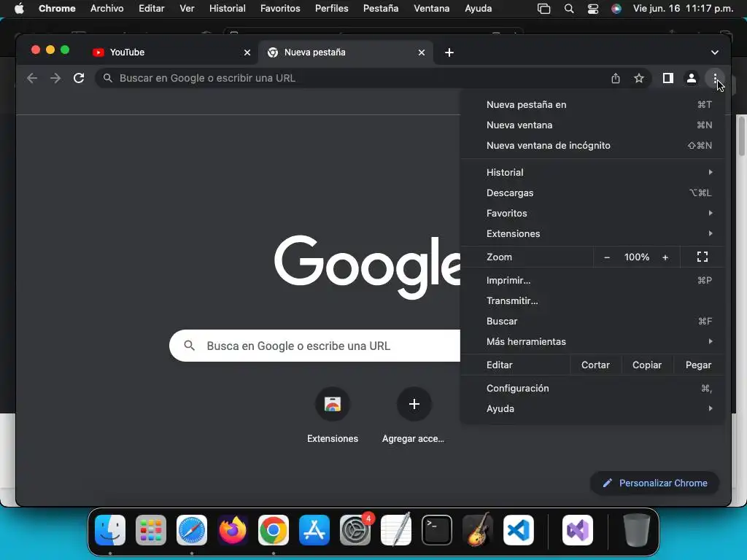Viewport: 747px width, 560px height.
Task: Click the Google search box on page
Action: click(314, 346)
